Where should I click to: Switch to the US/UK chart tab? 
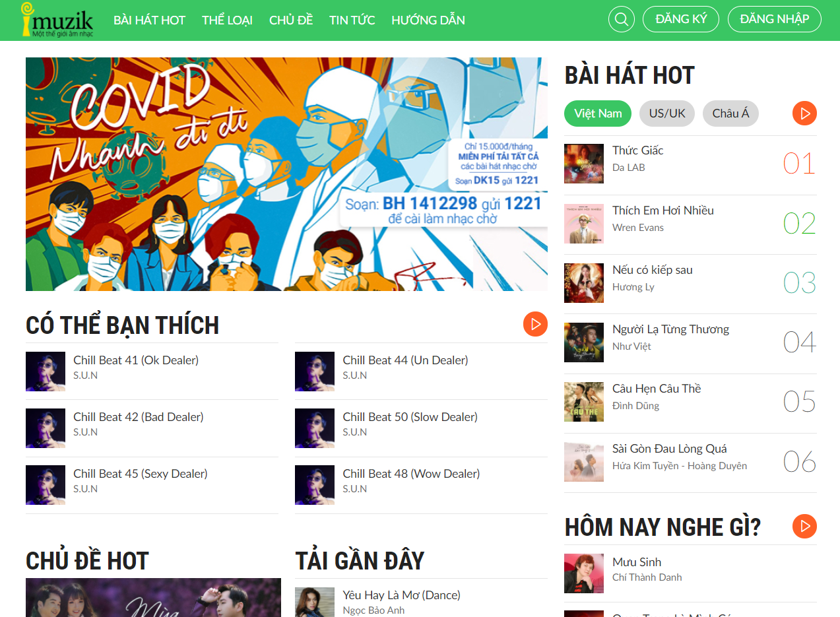coord(667,114)
